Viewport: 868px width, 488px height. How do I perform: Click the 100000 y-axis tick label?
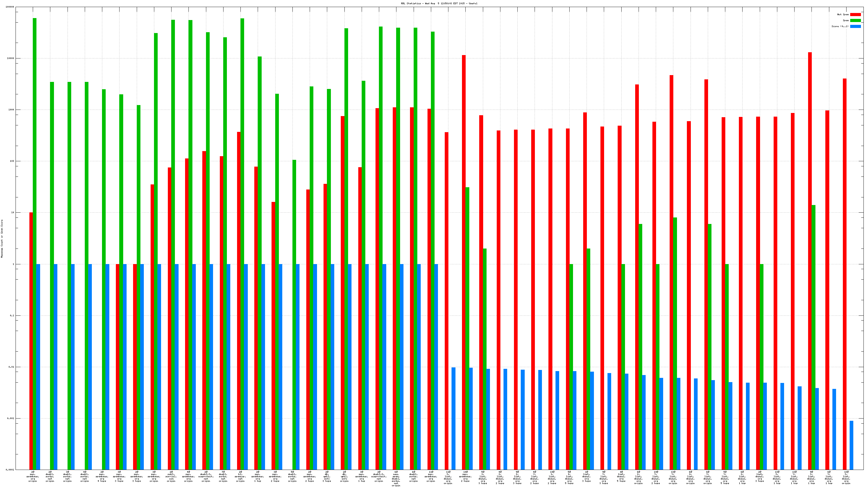coord(10,7)
